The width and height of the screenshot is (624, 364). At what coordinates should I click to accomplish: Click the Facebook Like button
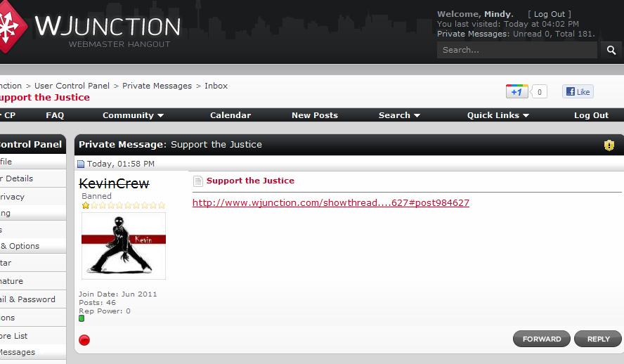[x=577, y=91]
